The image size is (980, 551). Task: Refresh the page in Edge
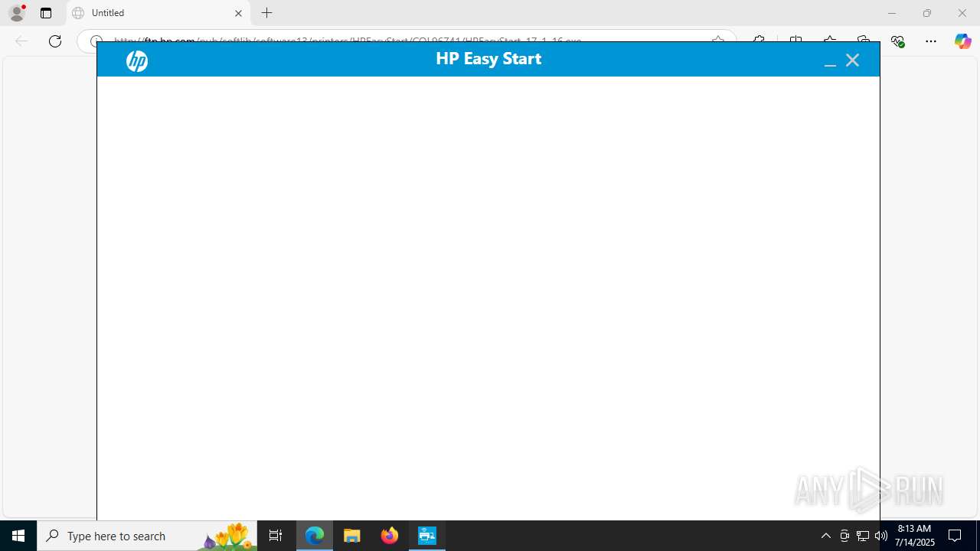55,41
